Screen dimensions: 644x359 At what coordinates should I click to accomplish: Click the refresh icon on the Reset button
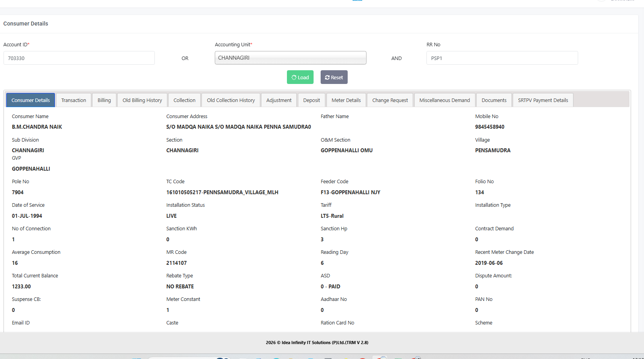coord(327,77)
